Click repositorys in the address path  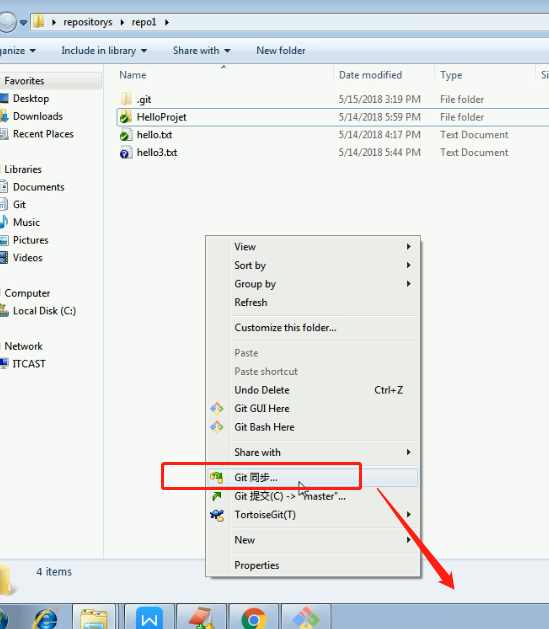pyautogui.click(x=88, y=22)
